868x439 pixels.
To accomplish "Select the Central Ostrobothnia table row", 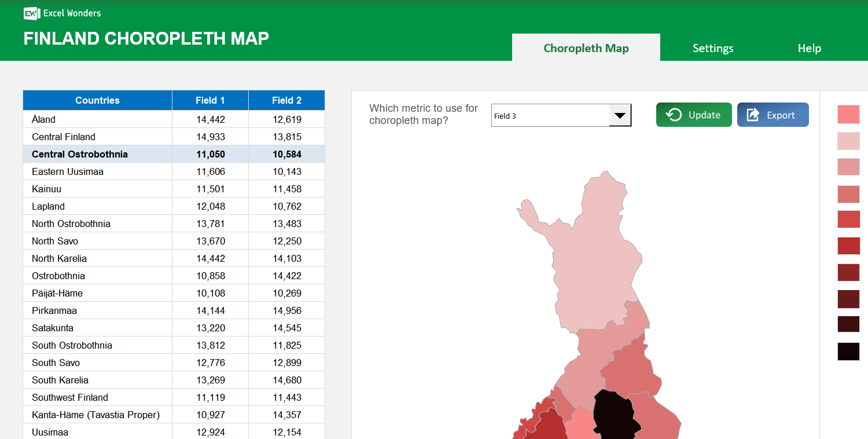I will (97, 154).
